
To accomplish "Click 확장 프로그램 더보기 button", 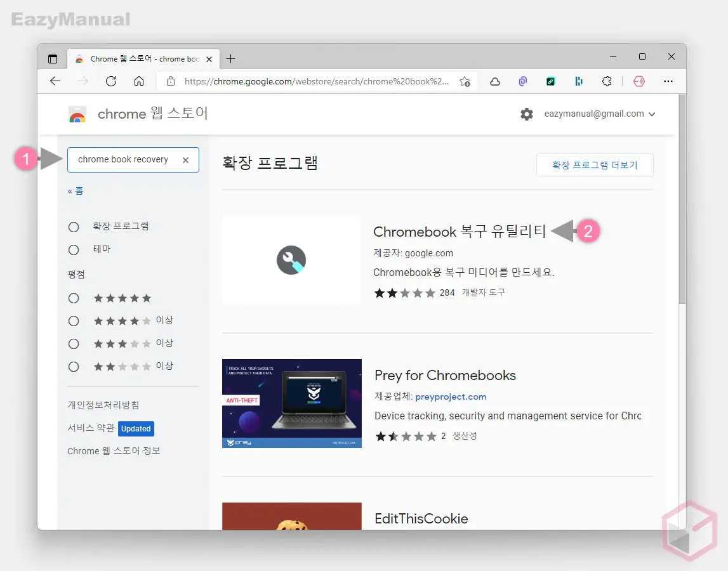I will (x=595, y=165).
